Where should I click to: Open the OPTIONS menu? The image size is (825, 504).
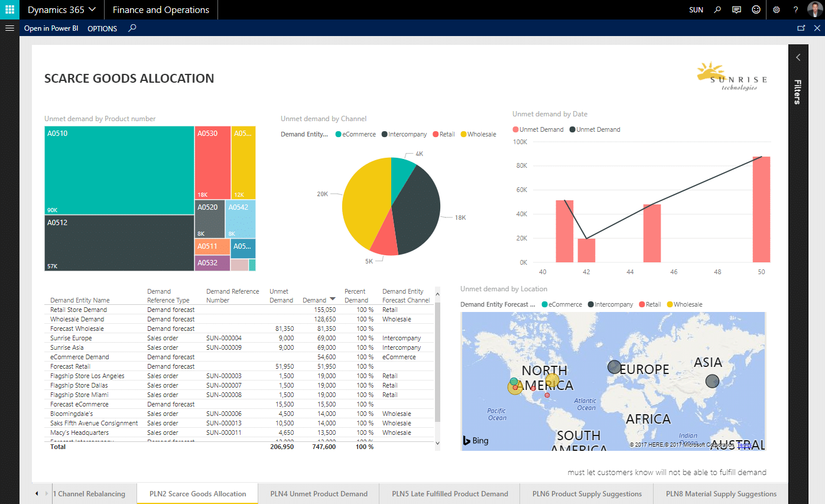(x=102, y=28)
